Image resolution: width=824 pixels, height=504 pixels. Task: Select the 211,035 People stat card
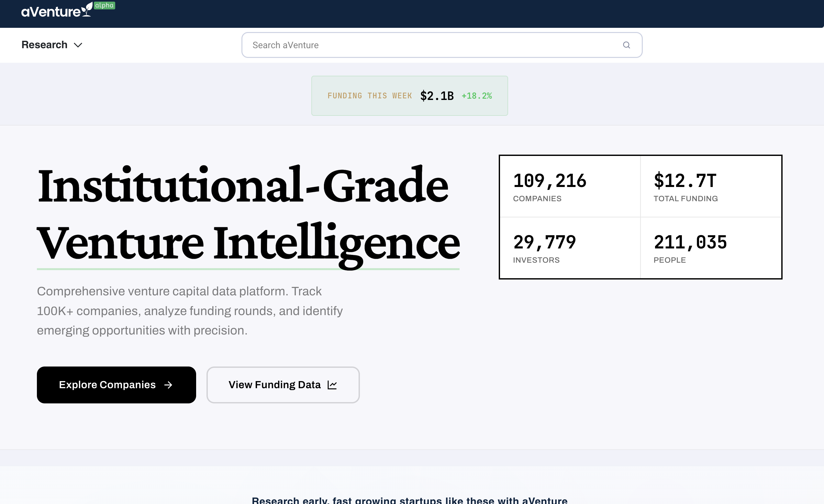pos(710,248)
